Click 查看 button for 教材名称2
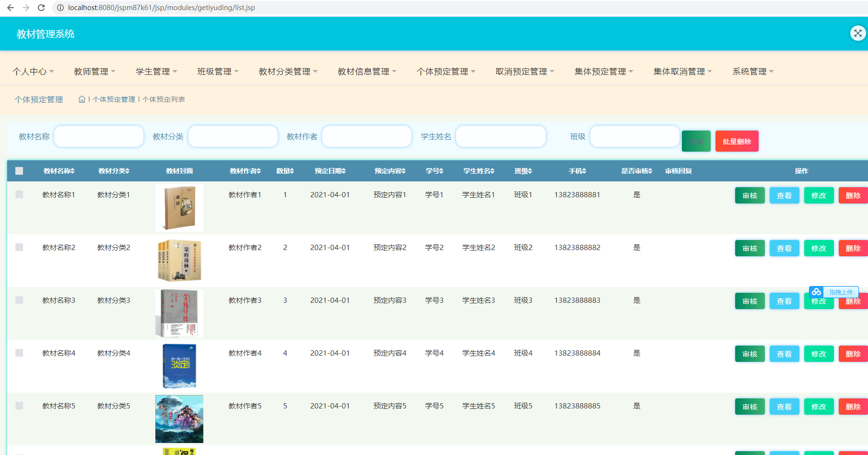The height and width of the screenshot is (455, 868). 785,248
